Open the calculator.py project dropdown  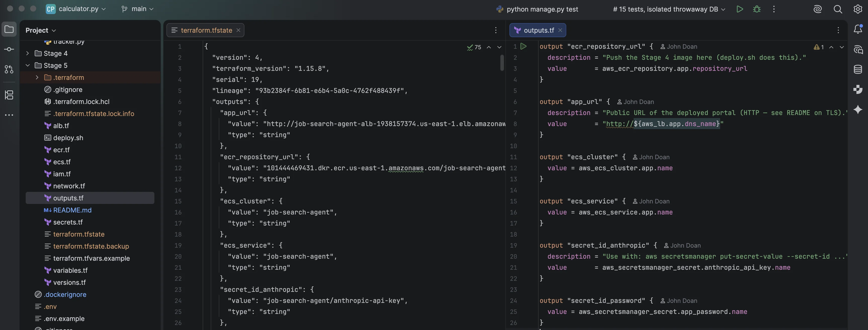[76, 9]
